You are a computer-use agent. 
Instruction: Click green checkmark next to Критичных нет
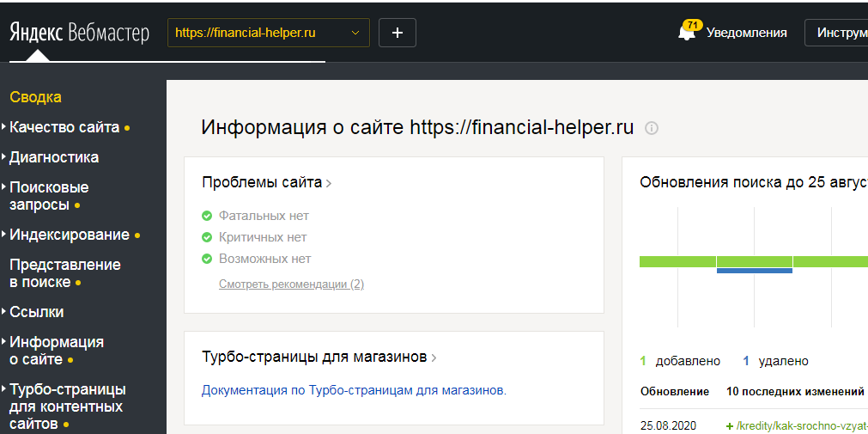pyautogui.click(x=206, y=237)
